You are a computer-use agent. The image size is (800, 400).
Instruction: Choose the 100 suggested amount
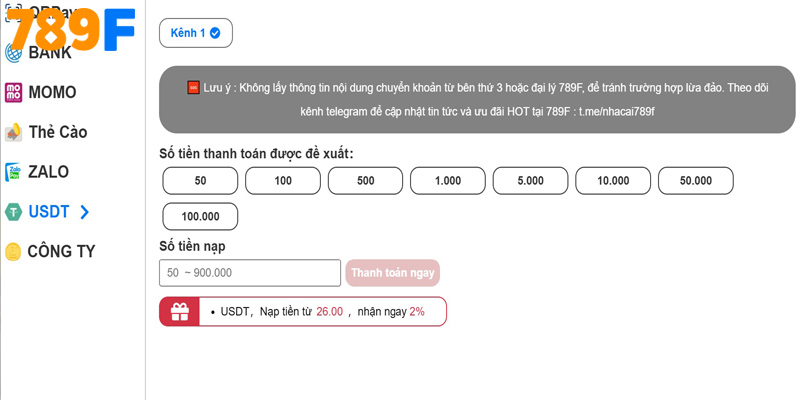coord(283,181)
